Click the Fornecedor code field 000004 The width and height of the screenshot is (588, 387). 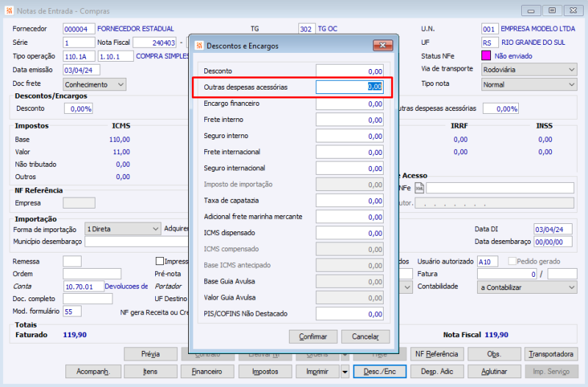click(x=79, y=29)
